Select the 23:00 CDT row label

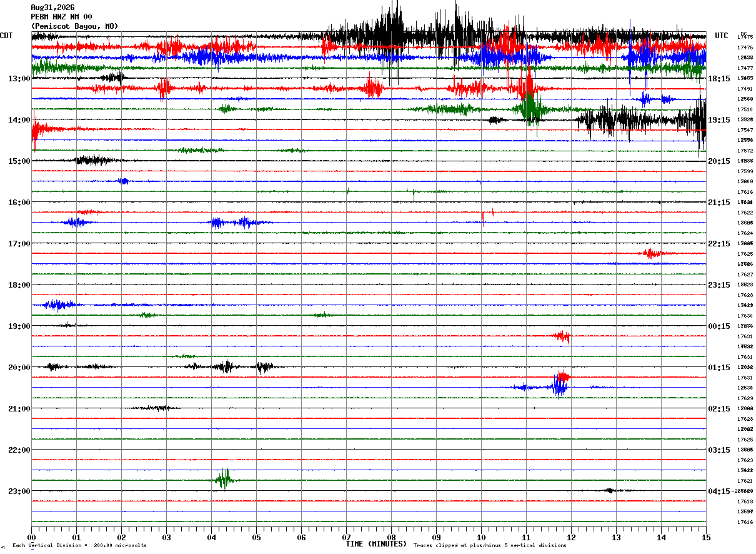(x=19, y=491)
